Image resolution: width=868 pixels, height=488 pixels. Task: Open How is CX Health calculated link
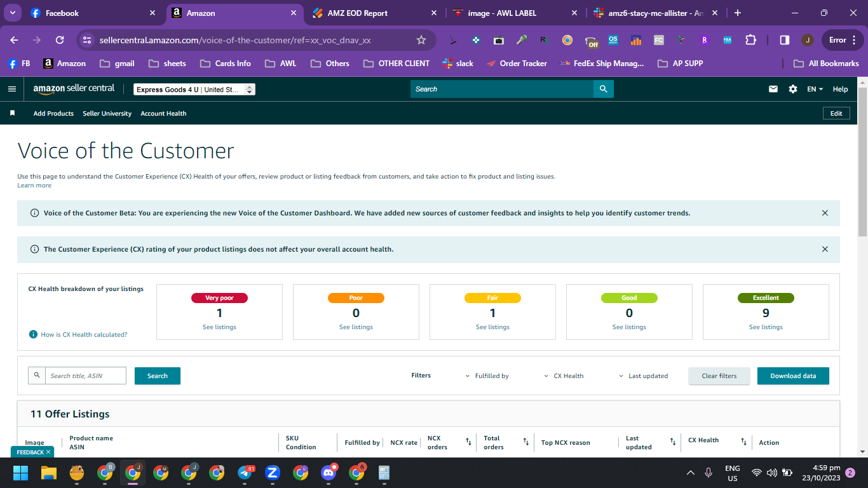coord(84,334)
